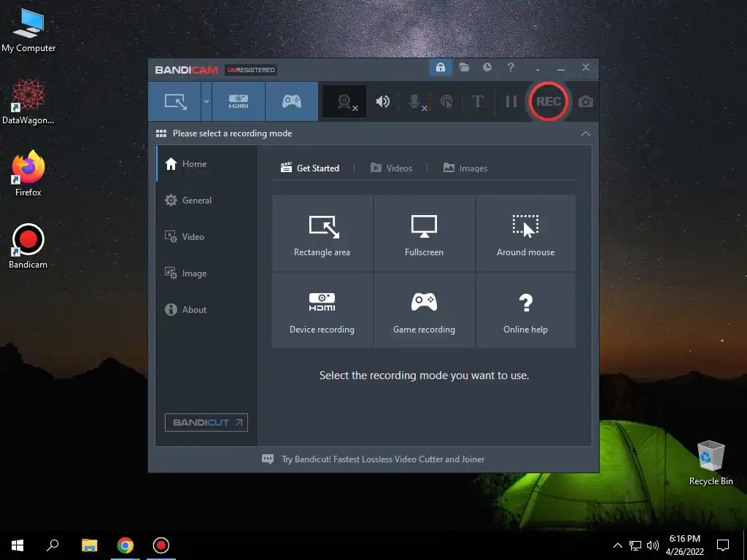747x560 pixels.
Task: Select DataWagon desktop shortcut
Action: click(x=28, y=101)
